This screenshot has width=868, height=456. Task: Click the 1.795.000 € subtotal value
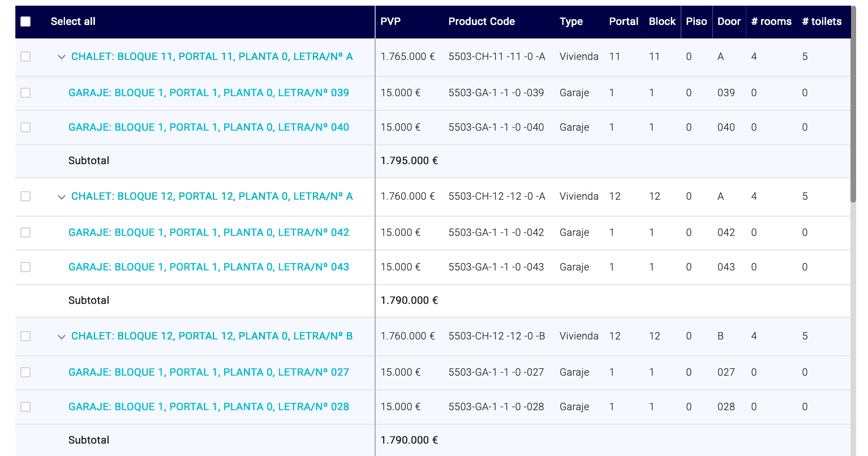[409, 161]
